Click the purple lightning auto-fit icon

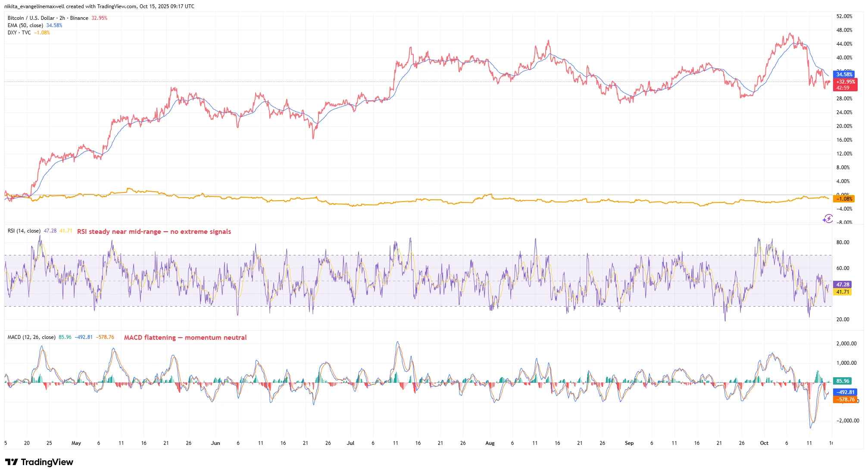pos(827,218)
